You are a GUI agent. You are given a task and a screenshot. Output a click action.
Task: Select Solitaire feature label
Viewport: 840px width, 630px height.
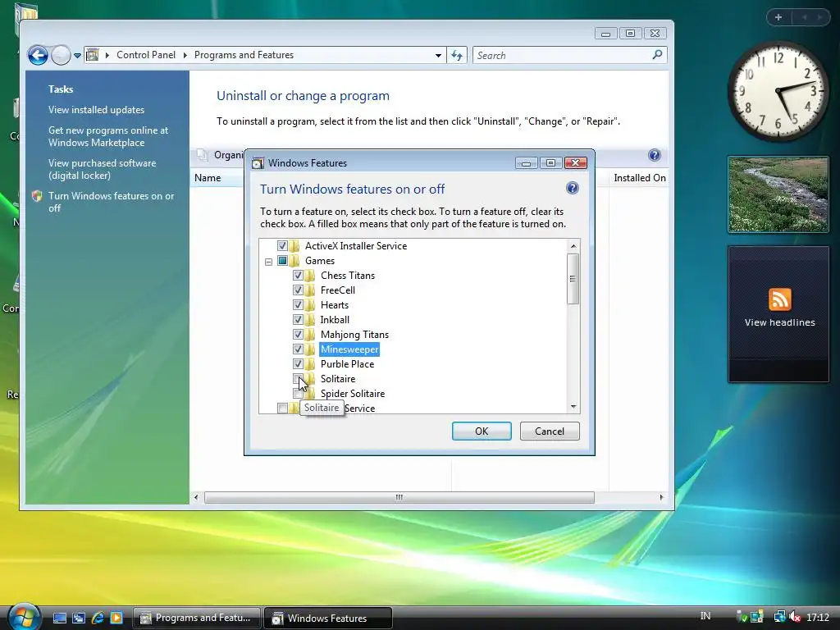pos(337,379)
